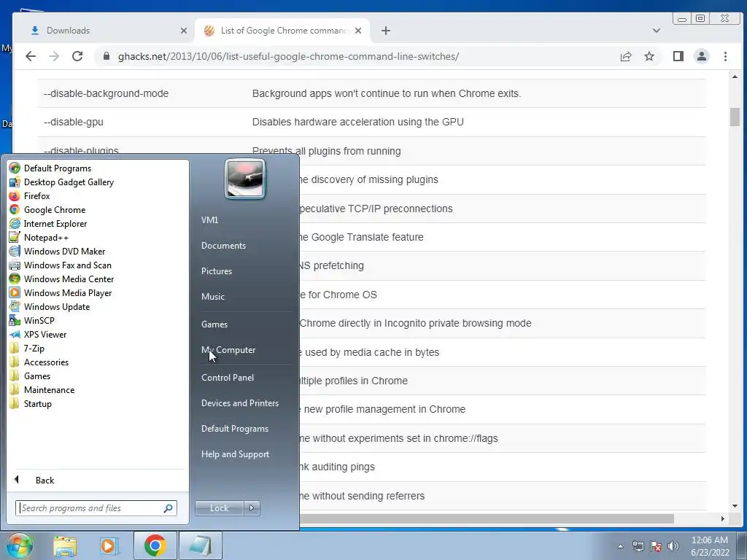Open Control Panel
Image resolution: width=747 pixels, height=560 pixels.
tap(228, 377)
